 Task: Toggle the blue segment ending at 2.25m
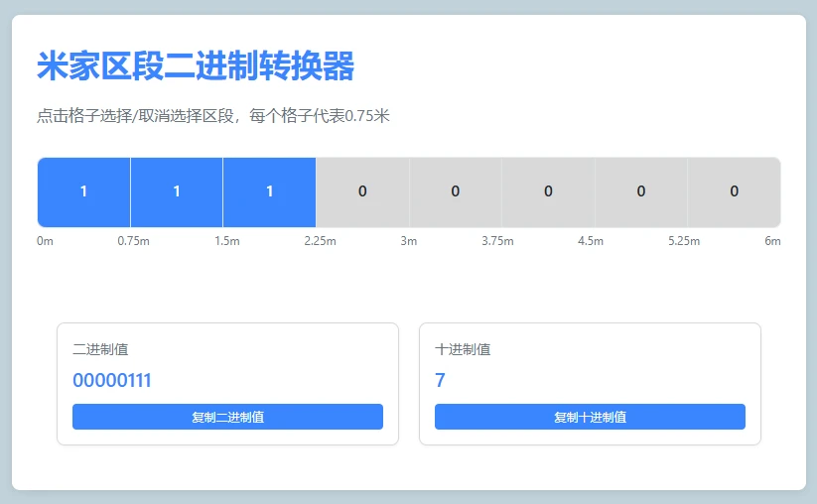point(269,192)
